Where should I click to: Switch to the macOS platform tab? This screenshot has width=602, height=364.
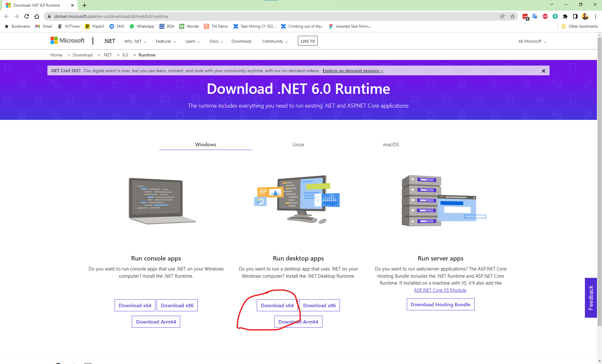pyautogui.click(x=391, y=144)
